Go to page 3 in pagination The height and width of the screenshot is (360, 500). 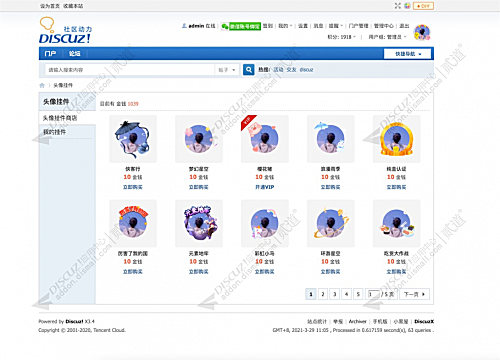[334, 294]
